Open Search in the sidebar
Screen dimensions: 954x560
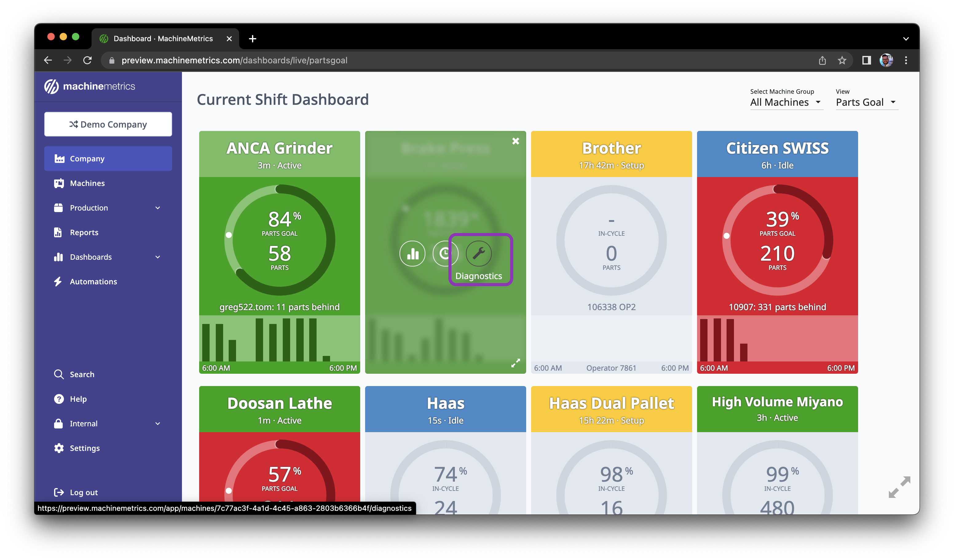pyautogui.click(x=108, y=374)
